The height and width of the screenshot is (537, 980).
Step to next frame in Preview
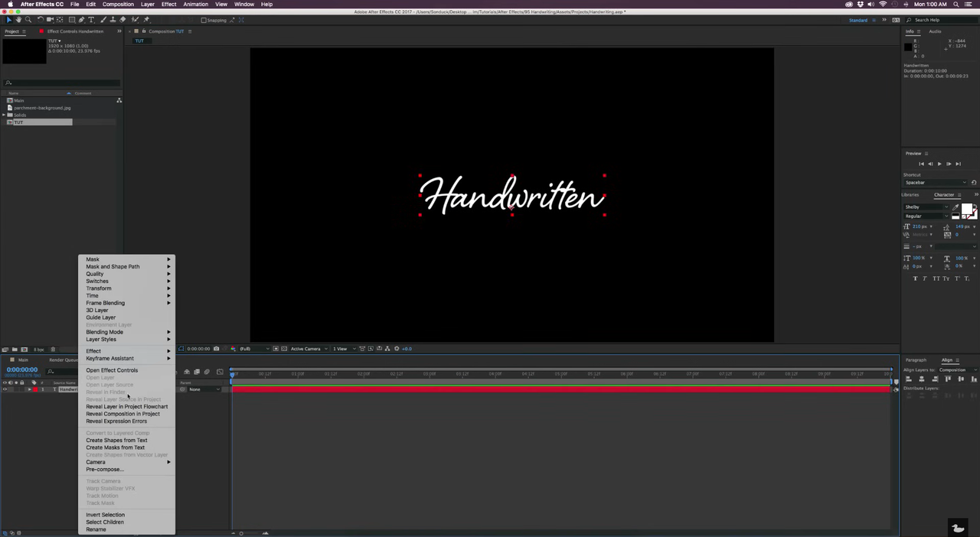pos(949,164)
